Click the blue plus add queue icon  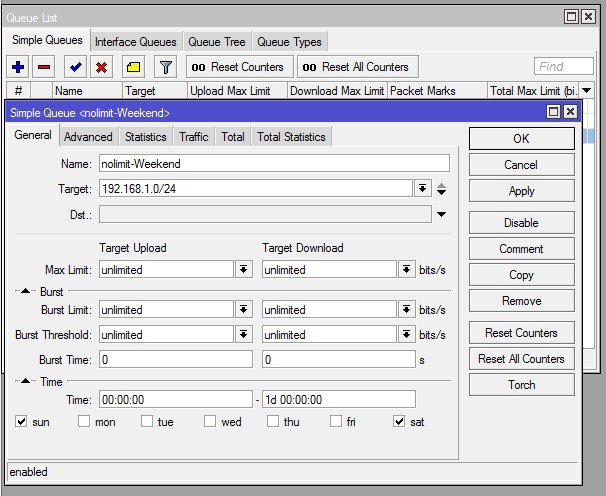tap(18, 67)
